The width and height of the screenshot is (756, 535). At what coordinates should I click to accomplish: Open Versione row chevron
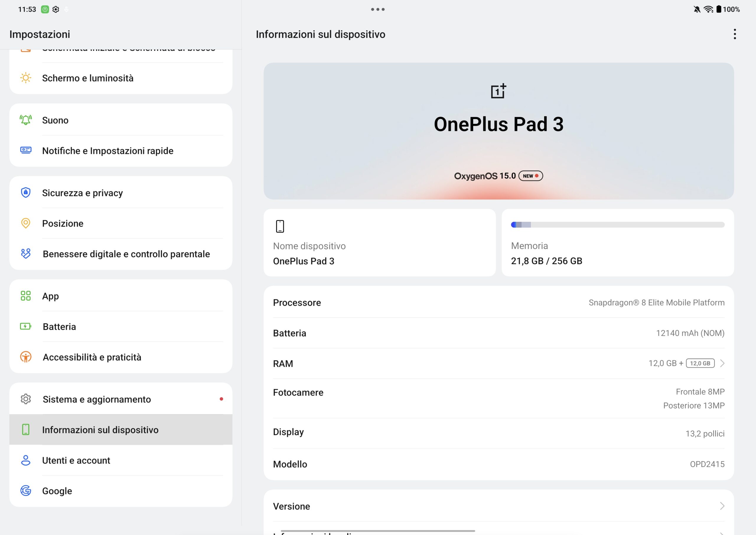pyautogui.click(x=722, y=506)
